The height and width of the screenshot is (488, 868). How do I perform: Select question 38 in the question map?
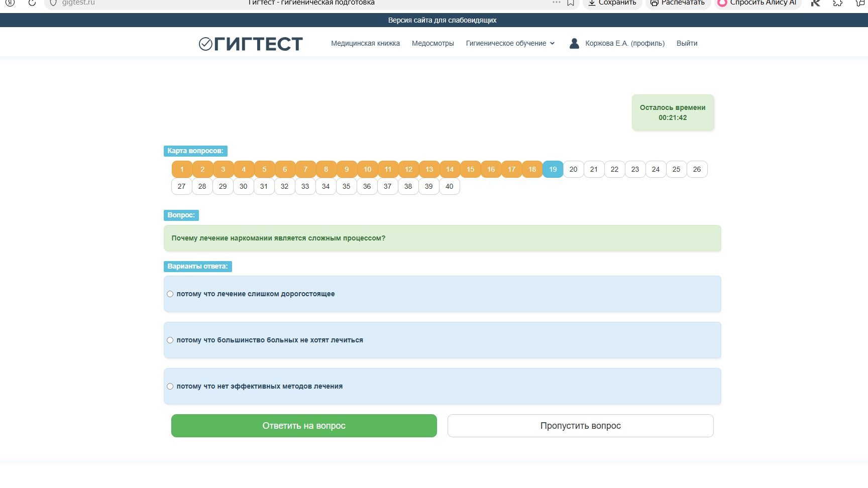tap(408, 186)
